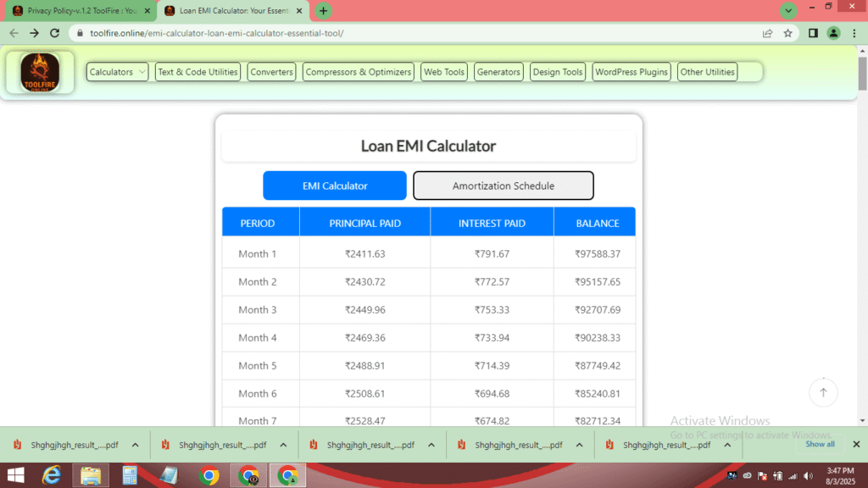Reload the EMI calculator page
The image size is (868, 488).
pos(54,33)
